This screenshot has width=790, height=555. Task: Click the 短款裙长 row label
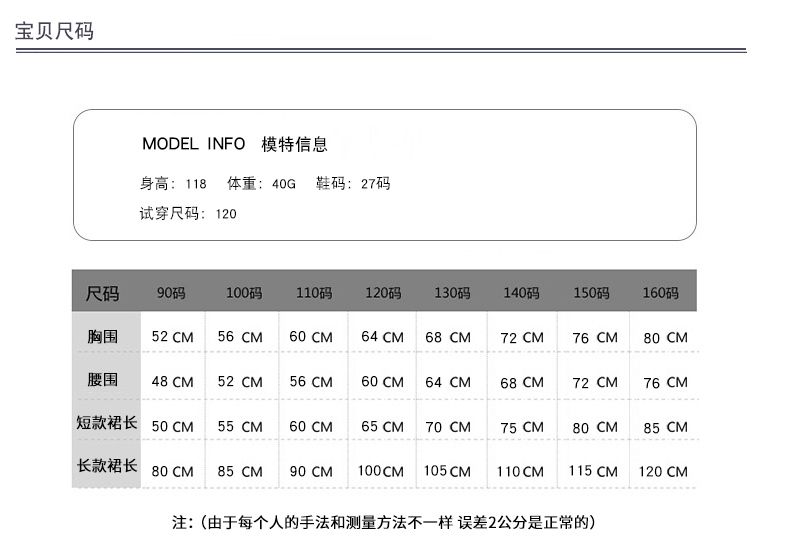click(107, 423)
